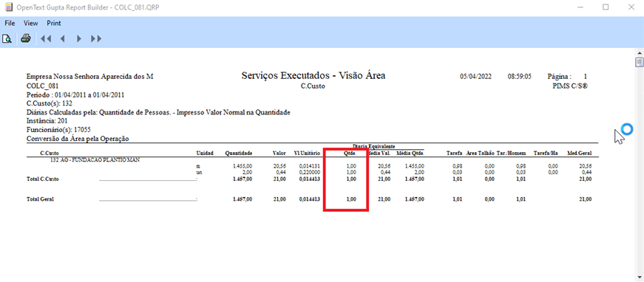Click the printer icon in toolbar

(x=27, y=39)
